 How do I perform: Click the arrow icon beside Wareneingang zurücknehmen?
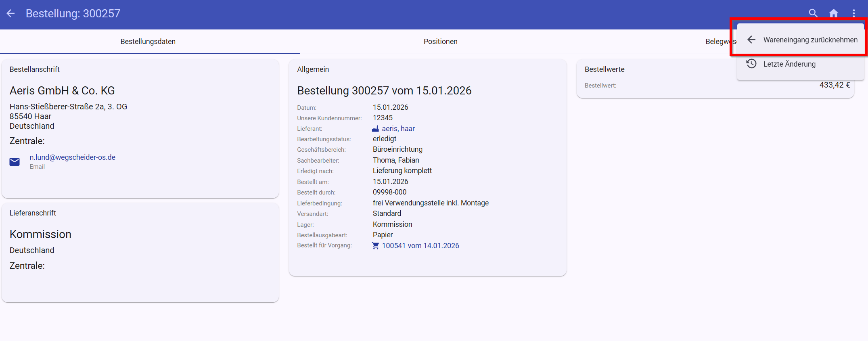pyautogui.click(x=751, y=40)
